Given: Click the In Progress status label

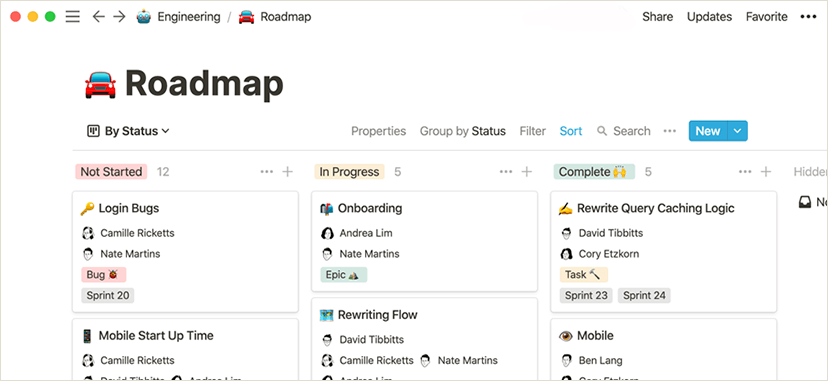Looking at the screenshot, I should coord(349,172).
